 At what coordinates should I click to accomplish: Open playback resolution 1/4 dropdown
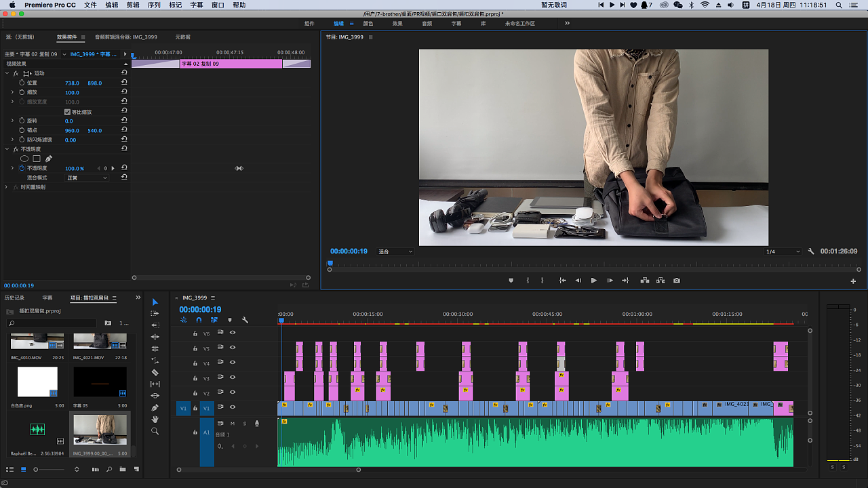pyautogui.click(x=783, y=251)
